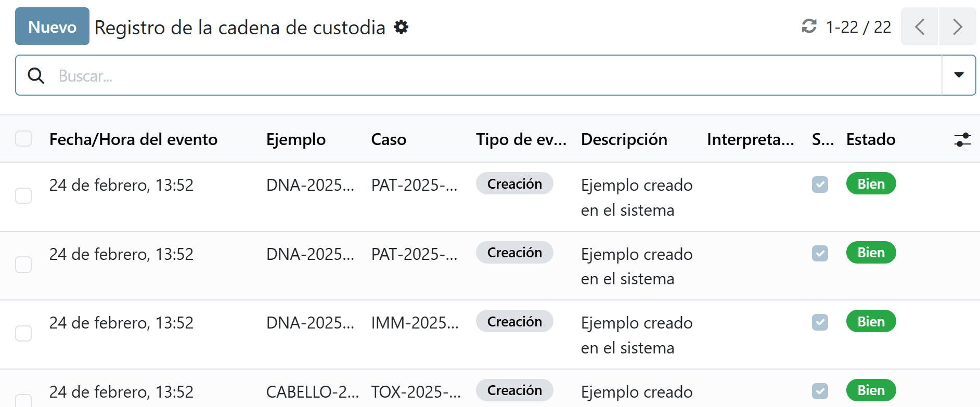Open optional columns adjustment icon
The image size is (980, 407).
coord(962,139)
